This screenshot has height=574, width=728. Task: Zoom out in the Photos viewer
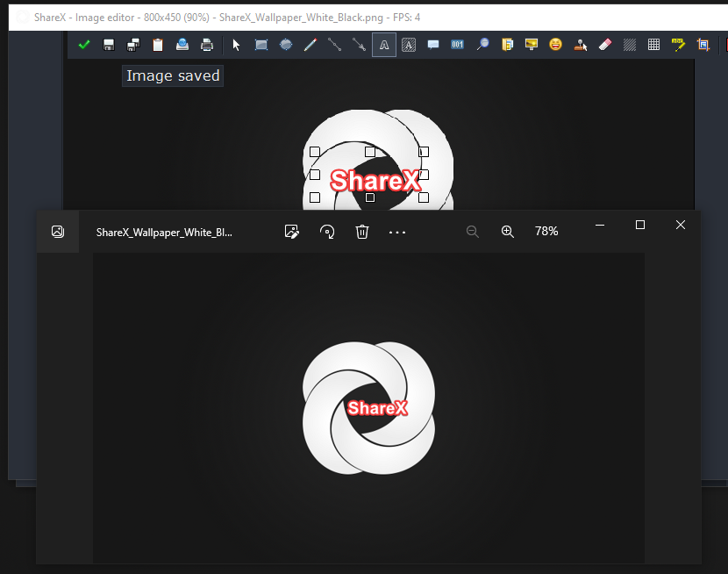(472, 232)
